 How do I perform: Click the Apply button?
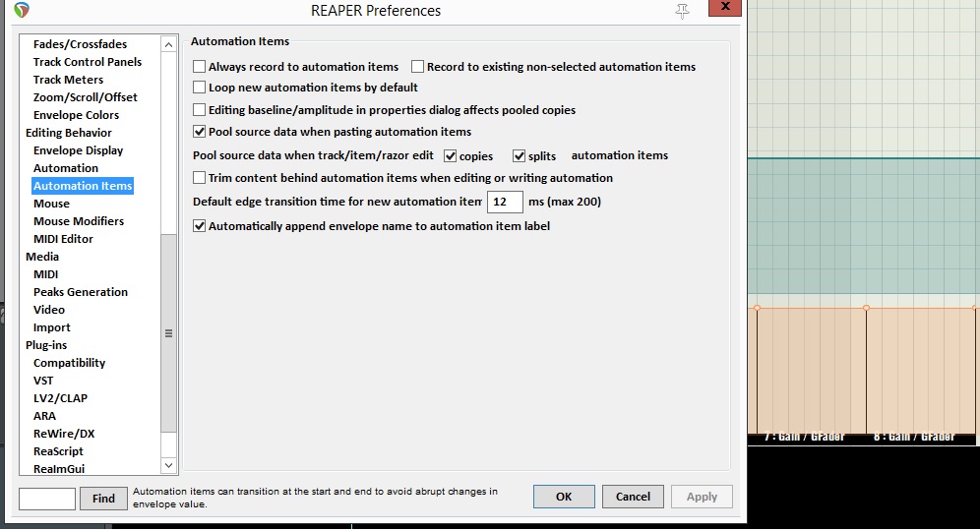click(702, 496)
